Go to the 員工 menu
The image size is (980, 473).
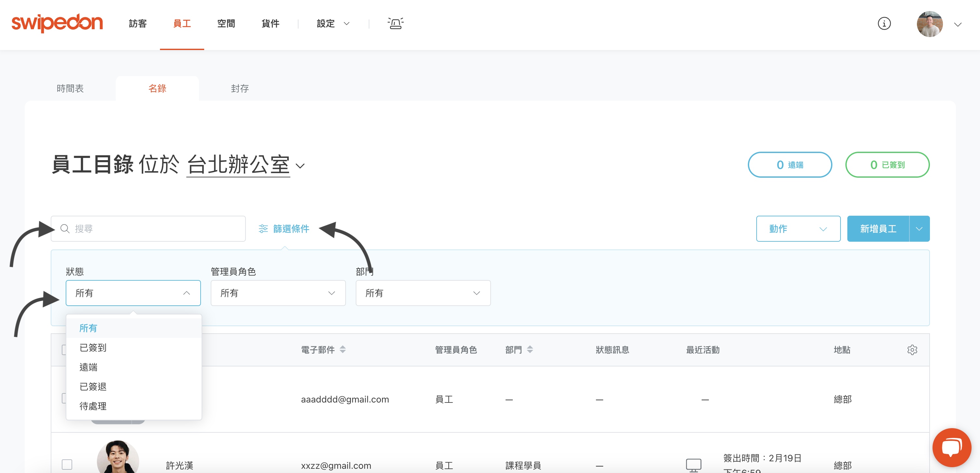click(x=182, y=24)
